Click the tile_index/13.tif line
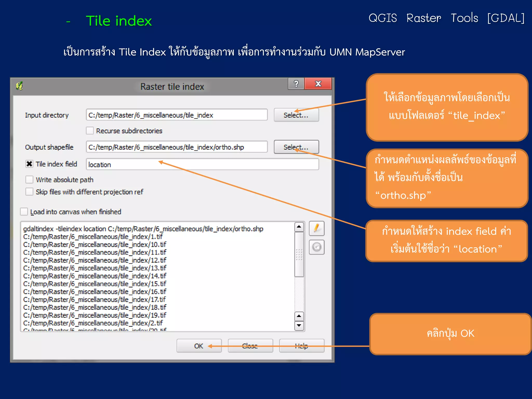This screenshot has height=399, width=532. (95, 268)
